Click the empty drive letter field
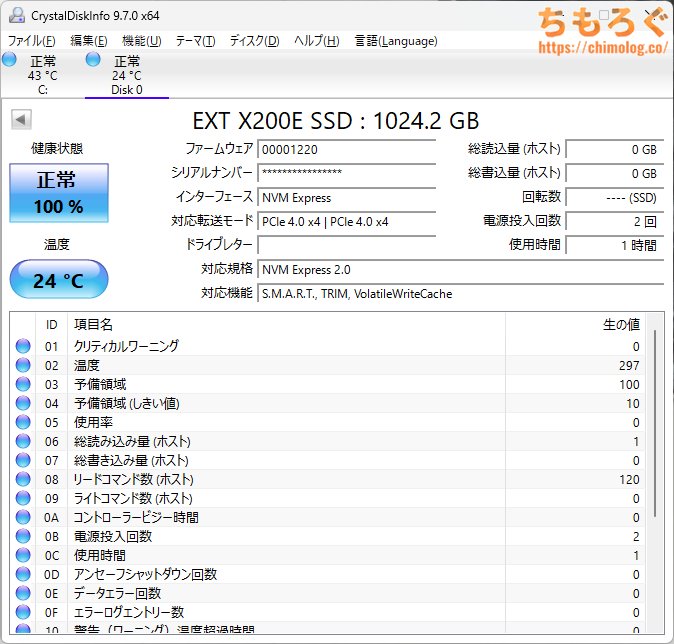 point(346,245)
